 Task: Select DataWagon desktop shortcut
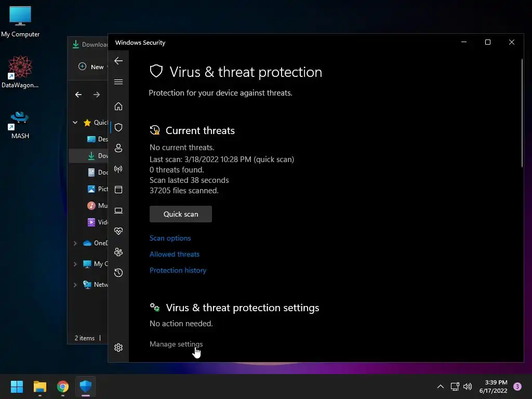[20, 72]
